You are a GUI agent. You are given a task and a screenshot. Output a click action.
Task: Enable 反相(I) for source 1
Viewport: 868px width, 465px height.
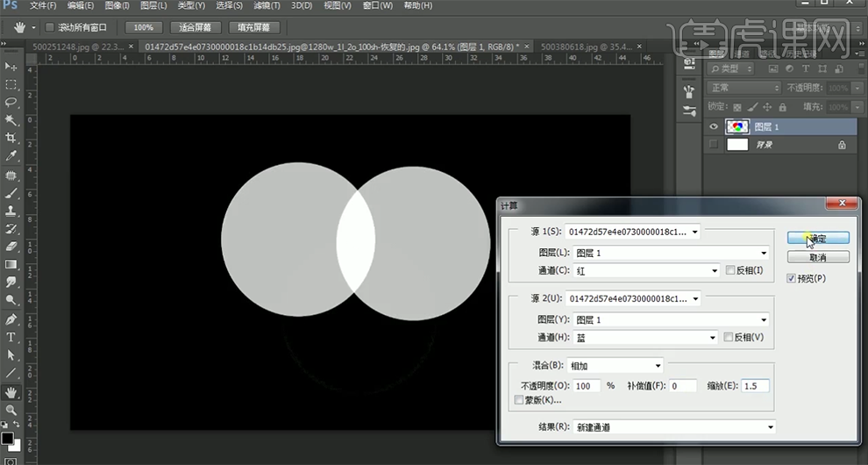(730, 271)
